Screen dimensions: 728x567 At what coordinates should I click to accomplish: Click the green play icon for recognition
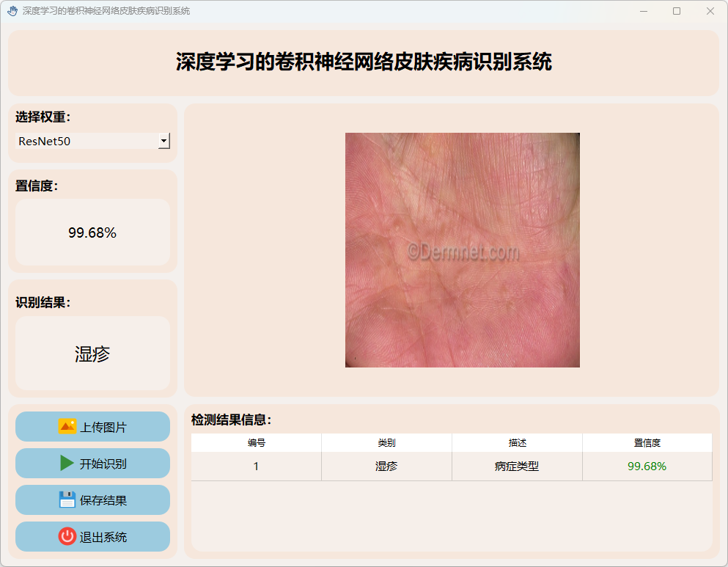tap(67, 463)
